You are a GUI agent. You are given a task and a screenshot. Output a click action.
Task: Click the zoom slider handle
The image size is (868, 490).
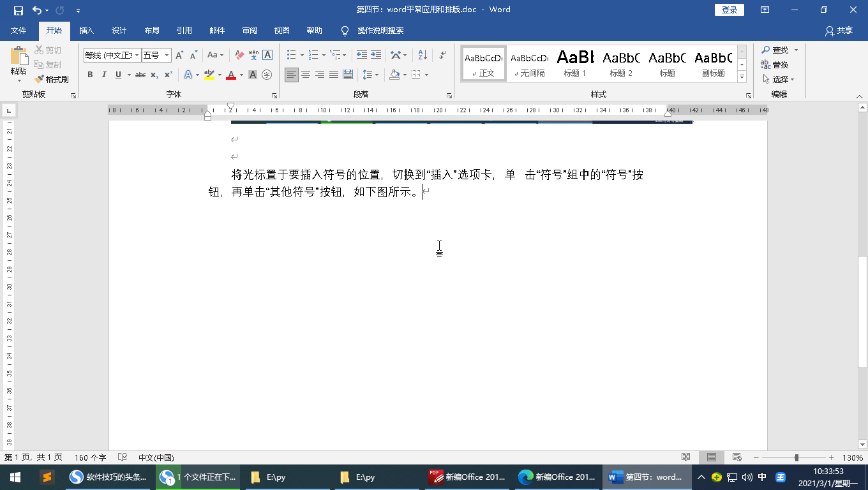click(797, 457)
